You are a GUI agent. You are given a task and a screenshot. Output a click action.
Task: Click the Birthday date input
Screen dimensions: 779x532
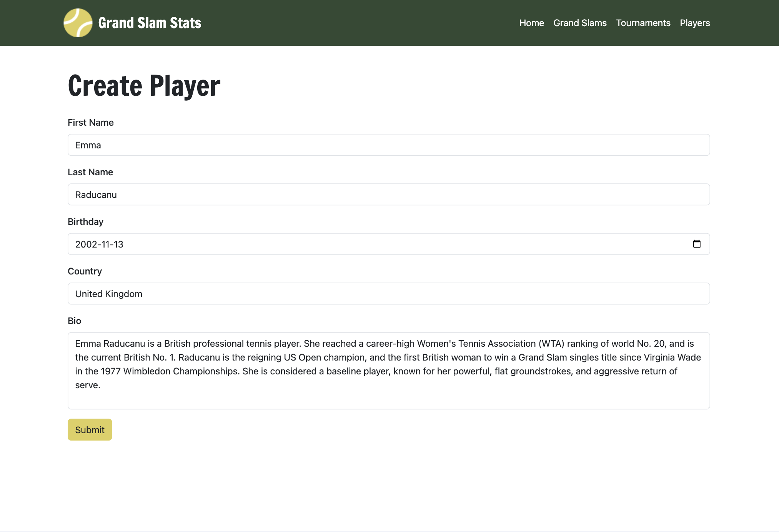click(x=269, y=244)
